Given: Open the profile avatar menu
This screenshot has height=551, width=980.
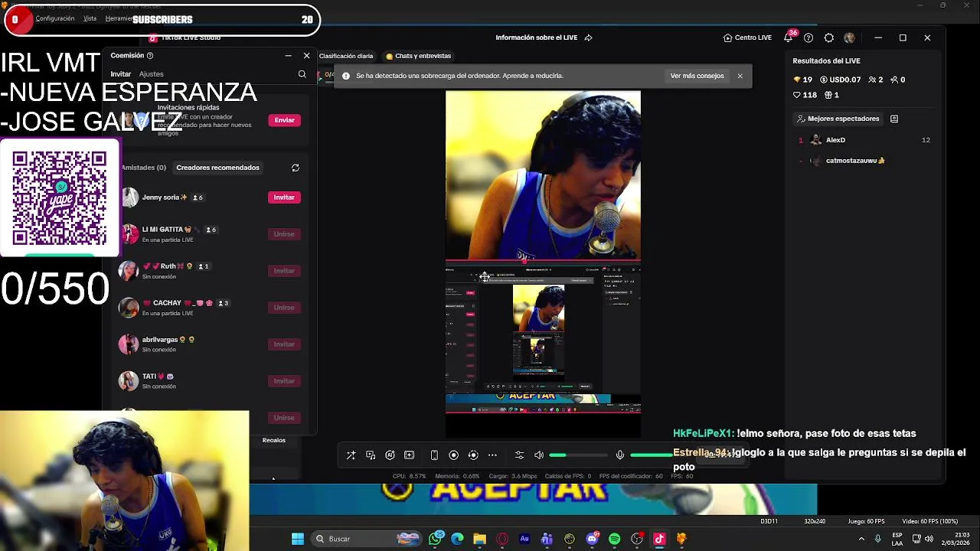Looking at the screenshot, I should (849, 37).
